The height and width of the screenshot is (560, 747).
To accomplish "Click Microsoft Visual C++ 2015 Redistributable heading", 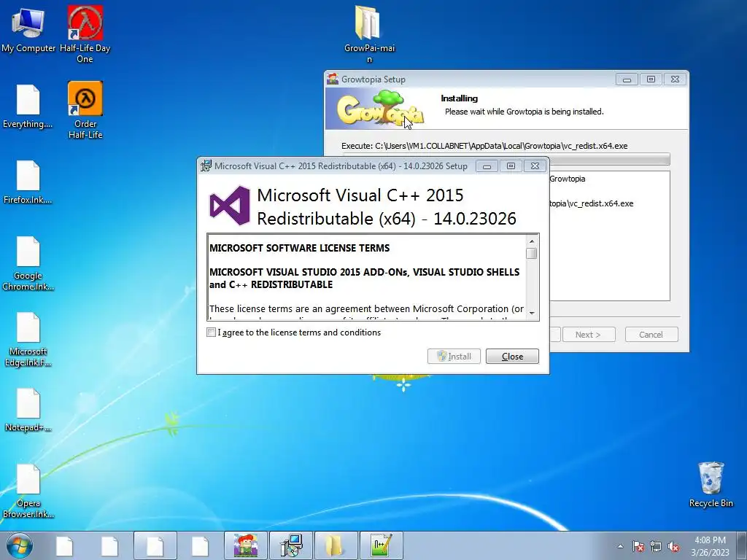I will coord(387,206).
